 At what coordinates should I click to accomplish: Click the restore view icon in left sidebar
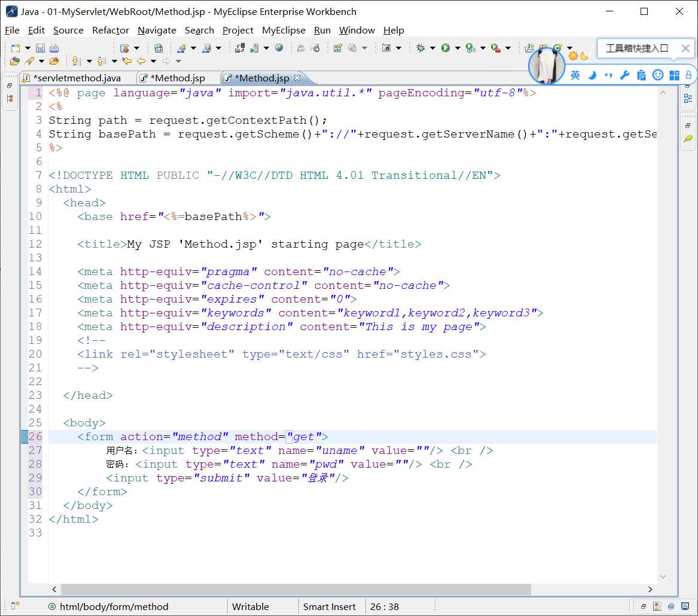10,85
